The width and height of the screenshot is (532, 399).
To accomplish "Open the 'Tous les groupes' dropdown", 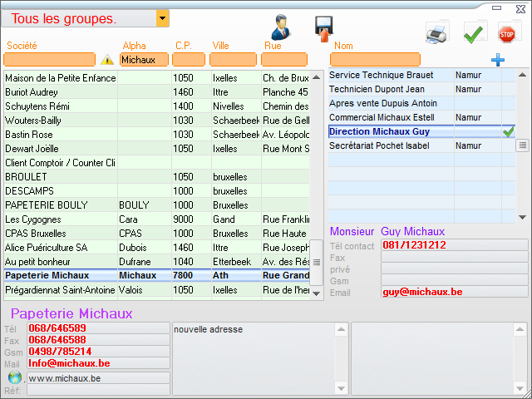I will (162, 18).
